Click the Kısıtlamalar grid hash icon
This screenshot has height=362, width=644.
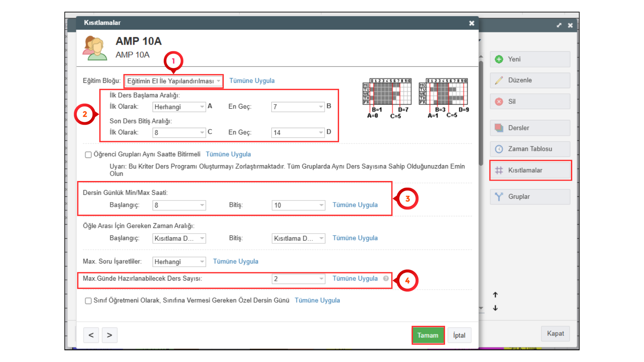point(499,170)
